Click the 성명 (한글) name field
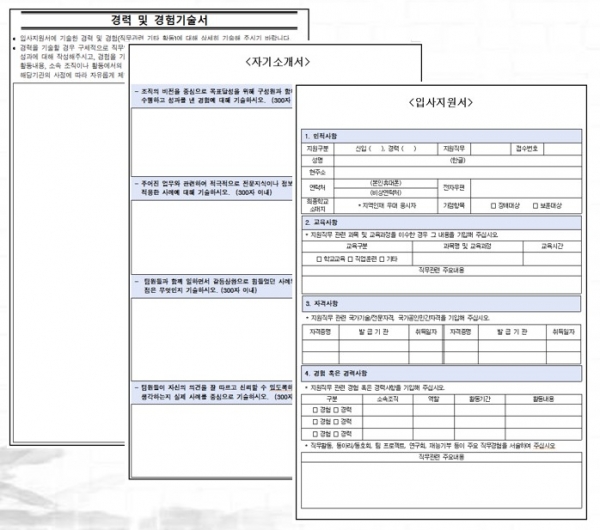600x530 pixels. point(457,160)
